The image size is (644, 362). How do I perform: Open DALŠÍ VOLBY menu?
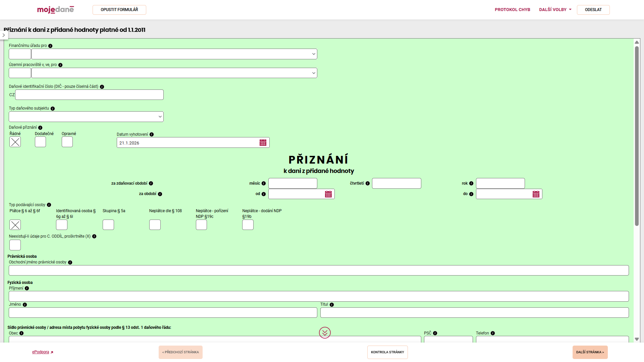(555, 10)
